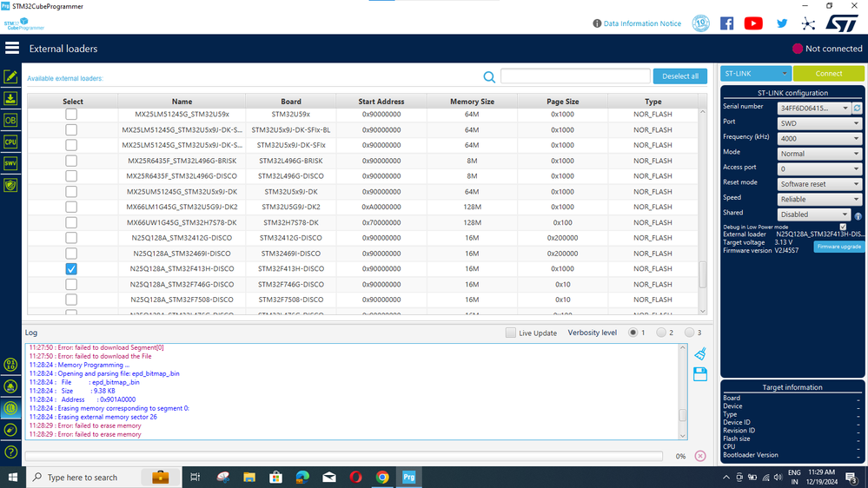868x488 pixels.
Task: Open SWV viewer icon
Action: point(10,163)
